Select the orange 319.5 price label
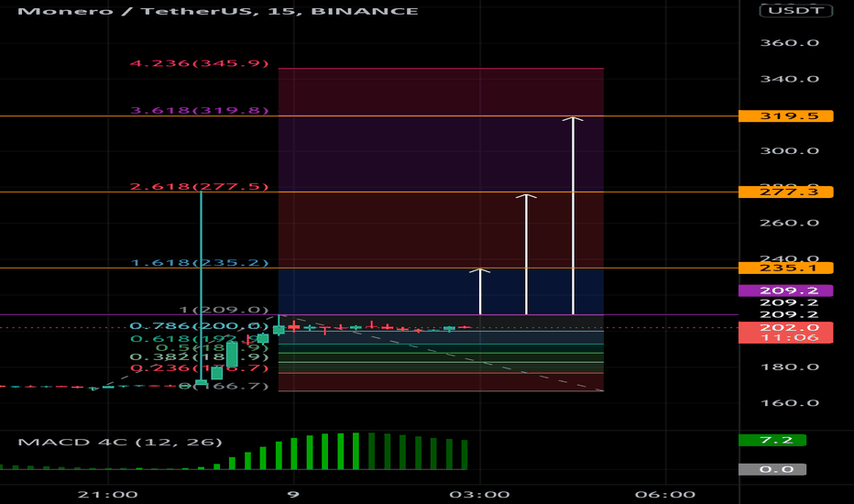854x504 pixels. [786, 116]
